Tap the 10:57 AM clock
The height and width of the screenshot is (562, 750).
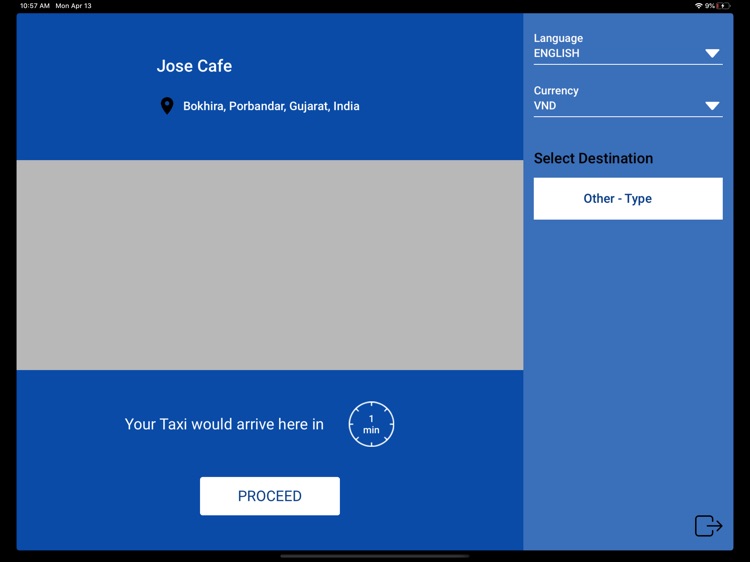point(35,6)
